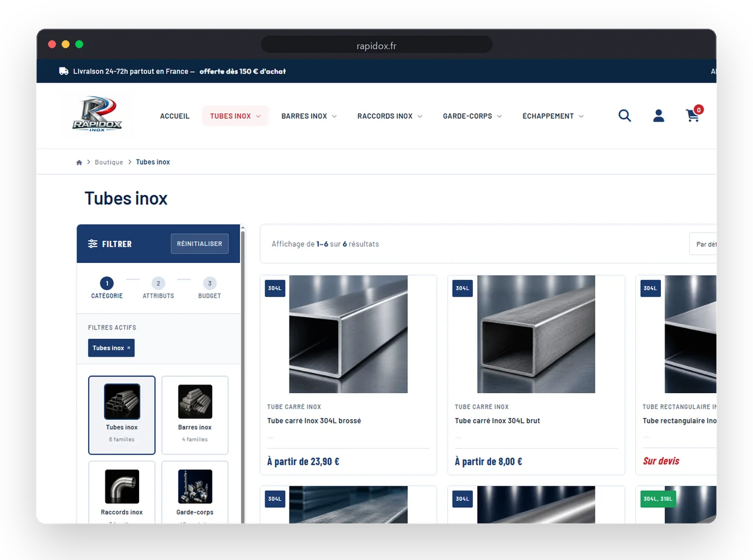Image resolution: width=753 pixels, height=560 pixels.
Task: Open the search magnifier icon
Action: pos(624,116)
